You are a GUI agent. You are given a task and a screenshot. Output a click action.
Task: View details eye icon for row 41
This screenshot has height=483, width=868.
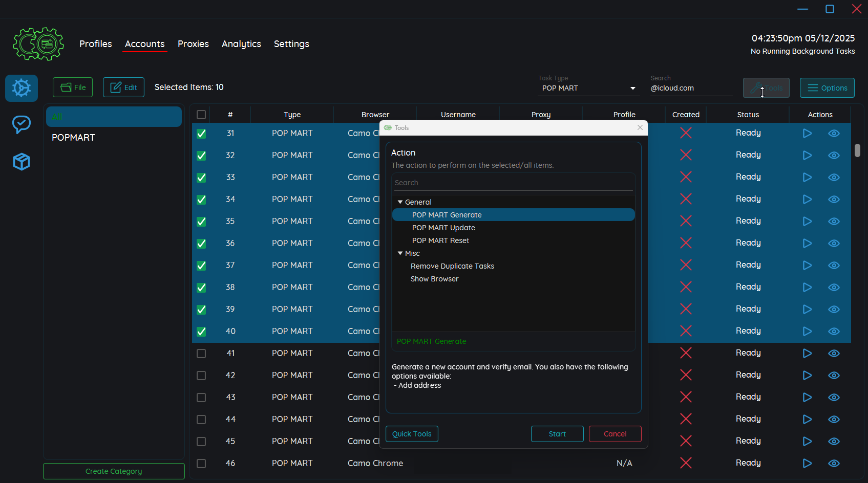834,353
